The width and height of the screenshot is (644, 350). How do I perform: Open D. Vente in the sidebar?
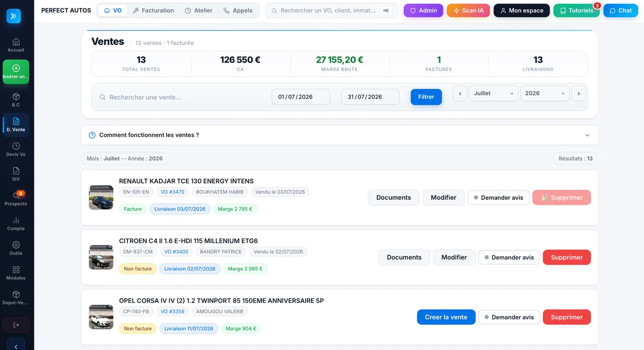tap(16, 125)
